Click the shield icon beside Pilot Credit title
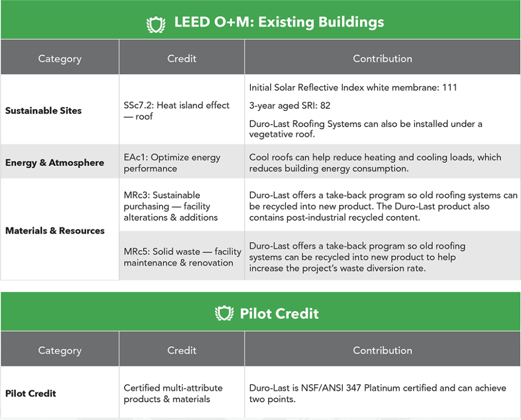The image size is (521, 420). (x=224, y=313)
